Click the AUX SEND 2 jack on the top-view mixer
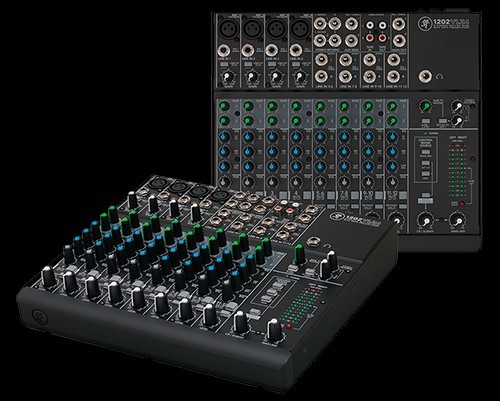500x401 pixels. [x=352, y=40]
